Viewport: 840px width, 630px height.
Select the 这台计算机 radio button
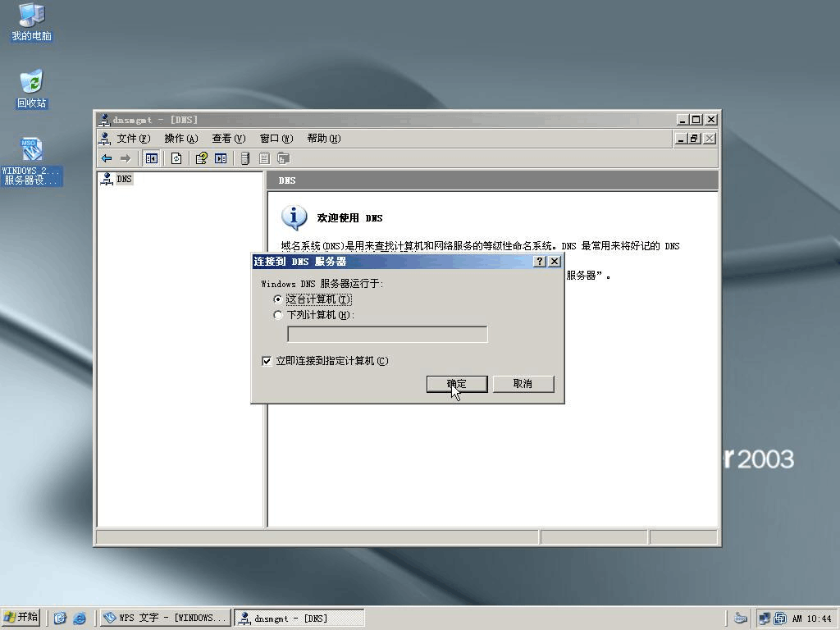[278, 299]
